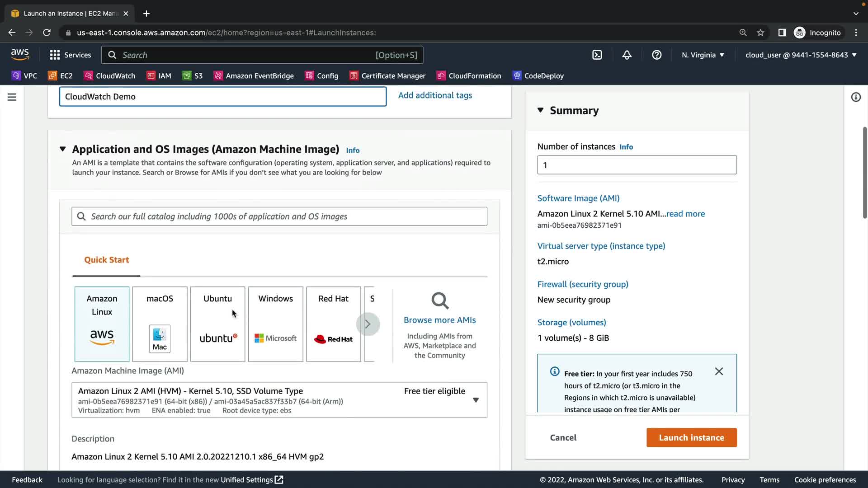Click the help question mark icon
868x488 pixels.
tap(656, 55)
